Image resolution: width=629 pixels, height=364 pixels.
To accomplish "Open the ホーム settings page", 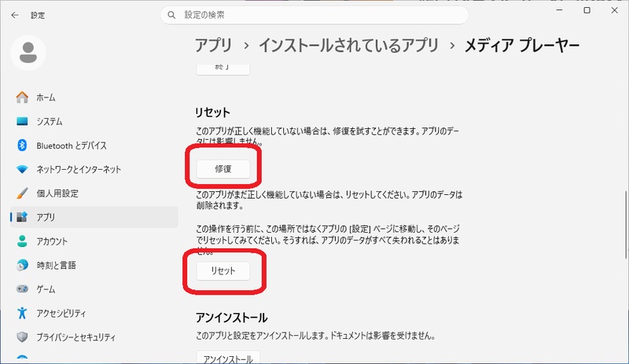I will 94,97.
